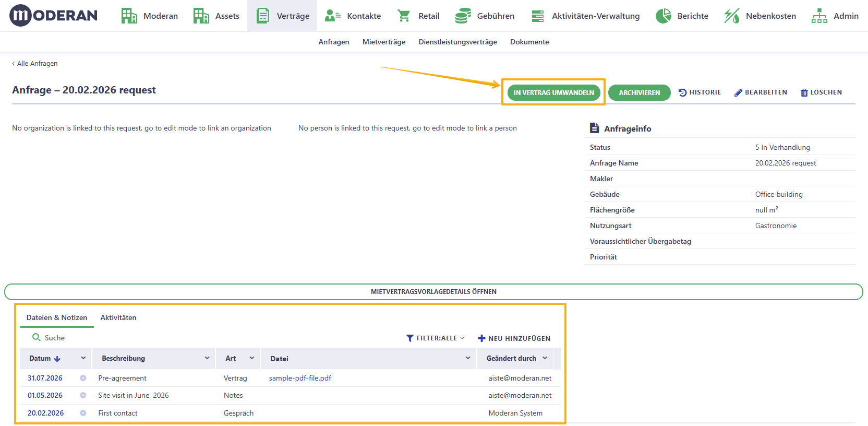The image size is (868, 426).
Task: Open the 01.05.2026 entry
Action: coord(45,395)
